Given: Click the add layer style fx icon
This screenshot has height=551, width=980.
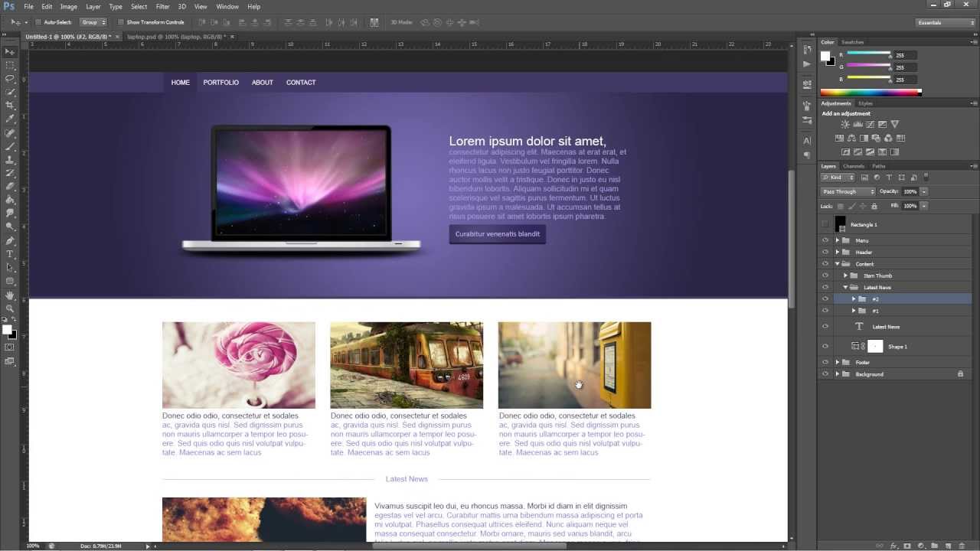Looking at the screenshot, I should (x=893, y=546).
